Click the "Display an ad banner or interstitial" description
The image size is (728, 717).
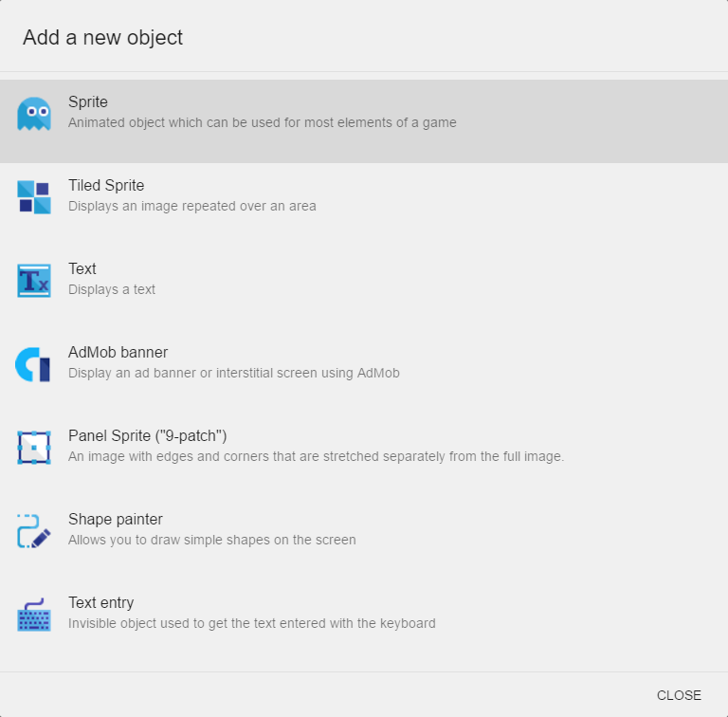click(x=234, y=373)
